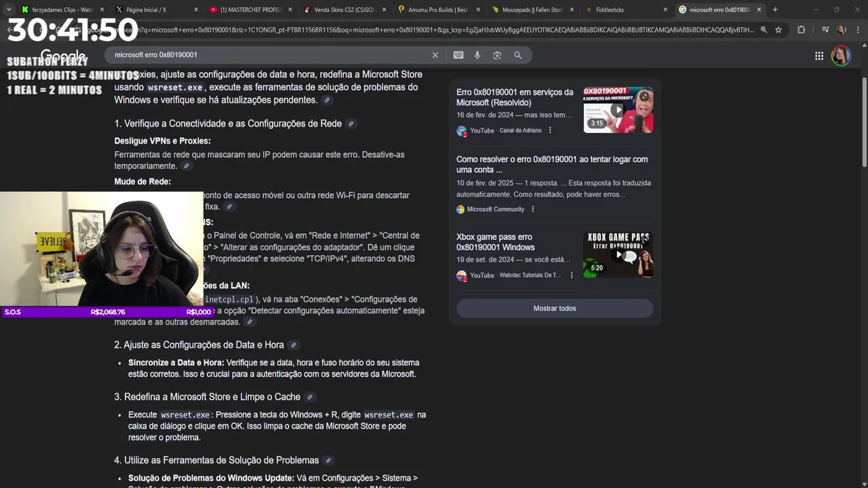
Task: Play the 3:15 Erro 0x80190001 video thumbnail
Action: point(618,110)
